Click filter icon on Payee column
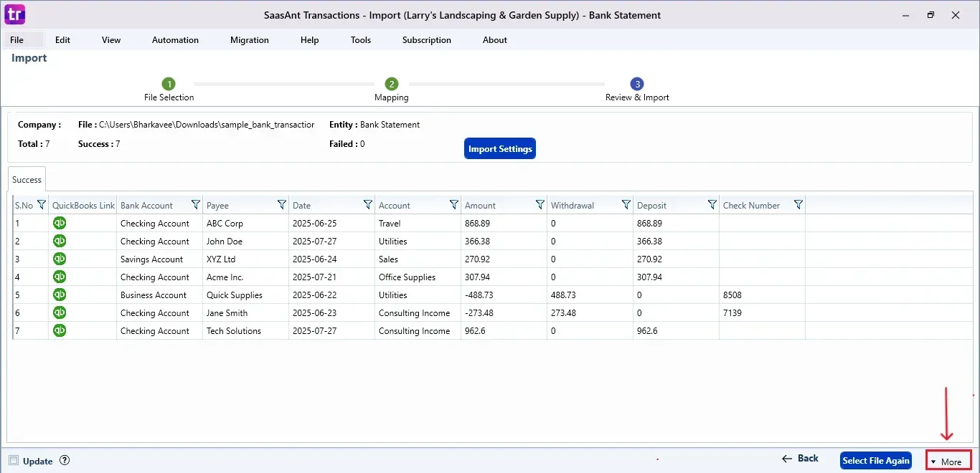Screen dimensions: 980x473 click(x=282, y=205)
